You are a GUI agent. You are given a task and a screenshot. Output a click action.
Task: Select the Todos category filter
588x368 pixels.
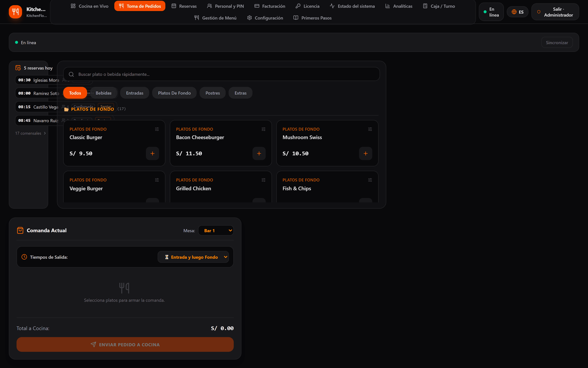click(75, 93)
